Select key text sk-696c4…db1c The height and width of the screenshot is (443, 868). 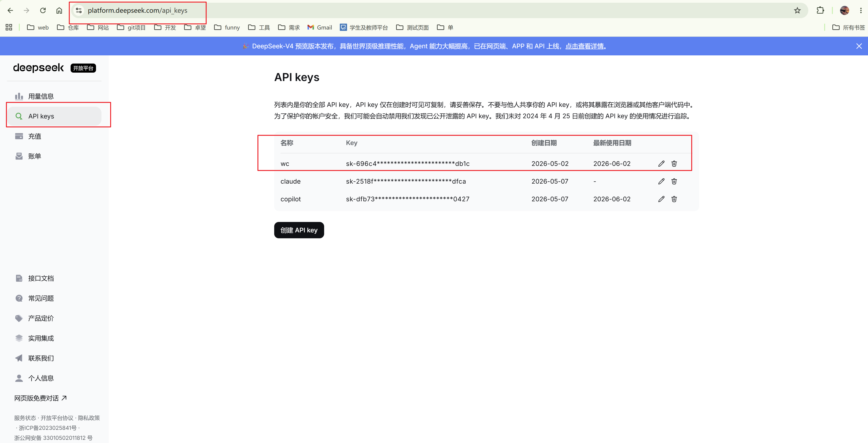pos(408,164)
